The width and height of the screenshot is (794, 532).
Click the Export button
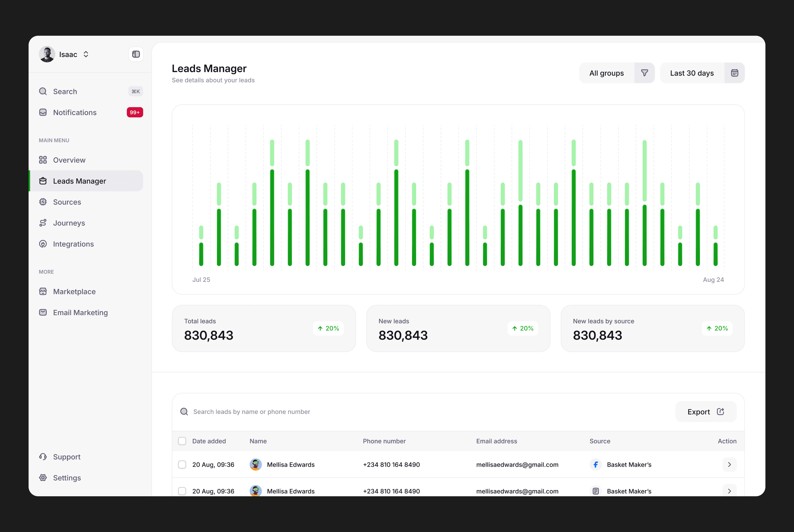click(706, 412)
